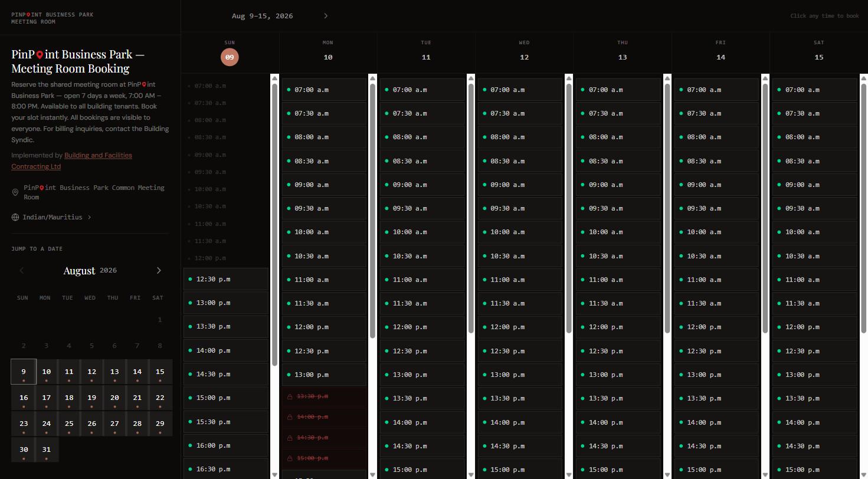868x479 pixels.
Task: Click the up arrow of Wednesday column scrollbar
Action: [x=569, y=78]
